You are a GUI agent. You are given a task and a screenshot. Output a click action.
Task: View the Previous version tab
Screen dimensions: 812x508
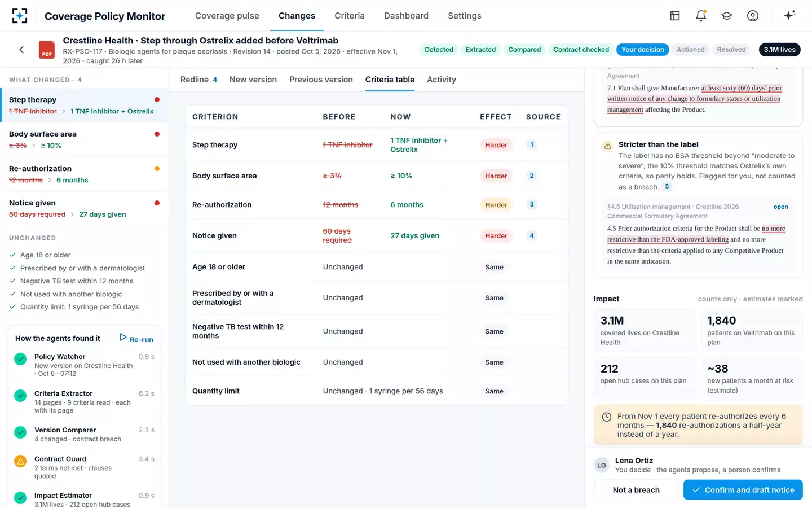(x=321, y=80)
